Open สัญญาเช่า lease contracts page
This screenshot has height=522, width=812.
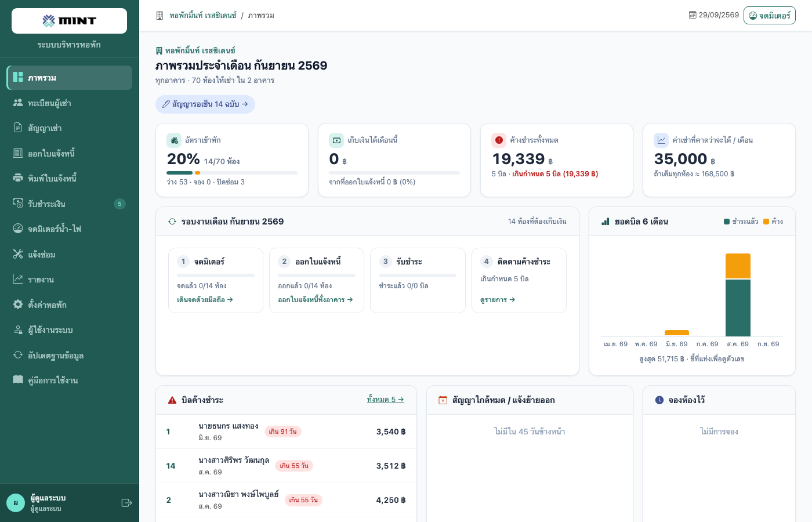(x=70, y=128)
